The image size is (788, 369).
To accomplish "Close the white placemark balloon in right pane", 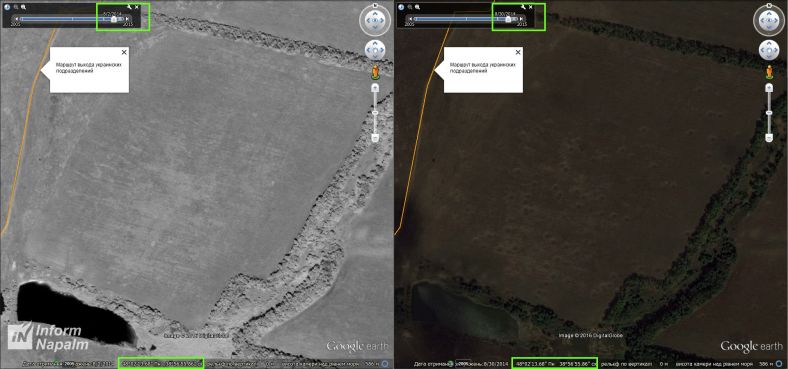I will [x=518, y=52].
